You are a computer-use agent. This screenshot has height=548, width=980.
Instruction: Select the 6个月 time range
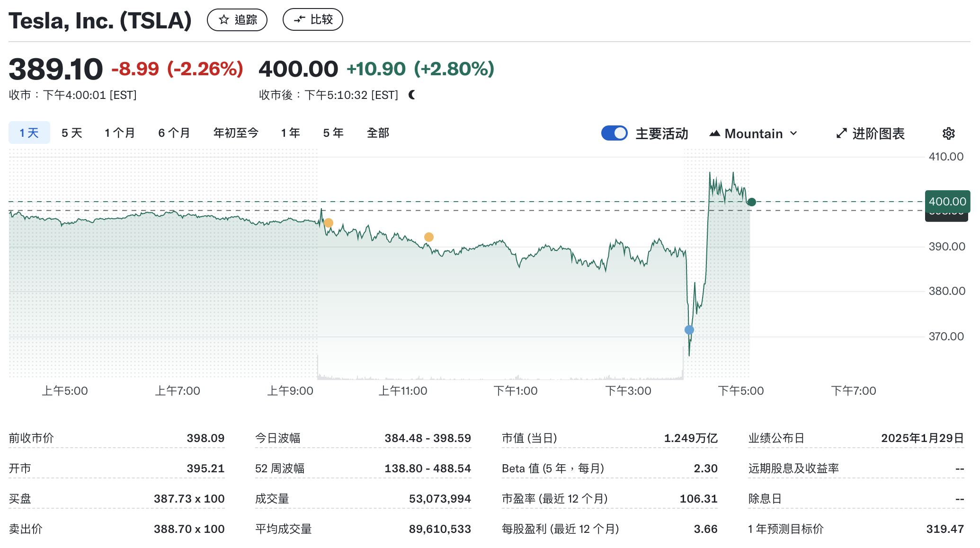click(x=173, y=133)
